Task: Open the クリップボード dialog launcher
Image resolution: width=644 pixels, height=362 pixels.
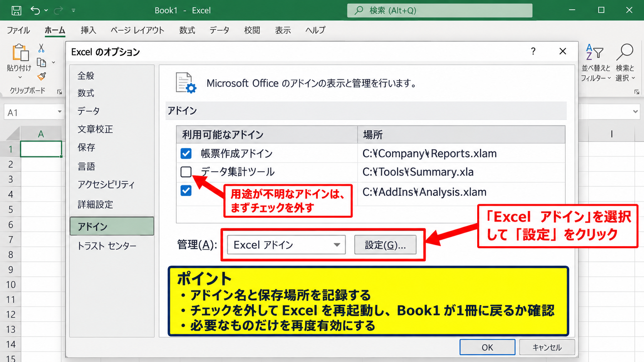Action: [x=59, y=92]
